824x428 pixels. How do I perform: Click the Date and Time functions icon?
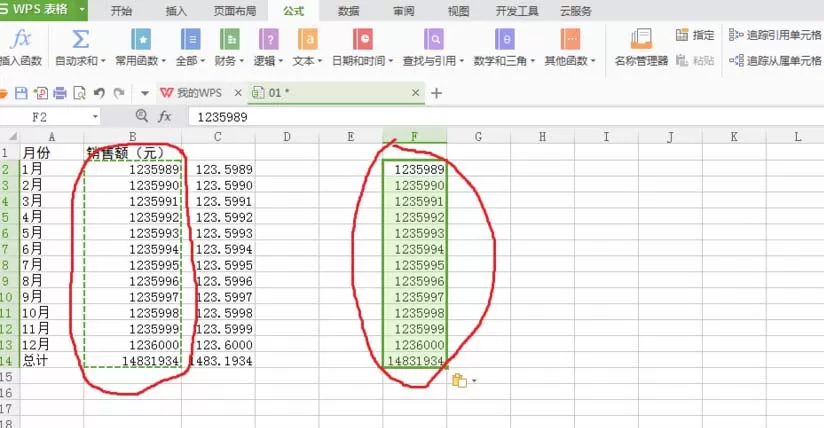click(x=363, y=39)
